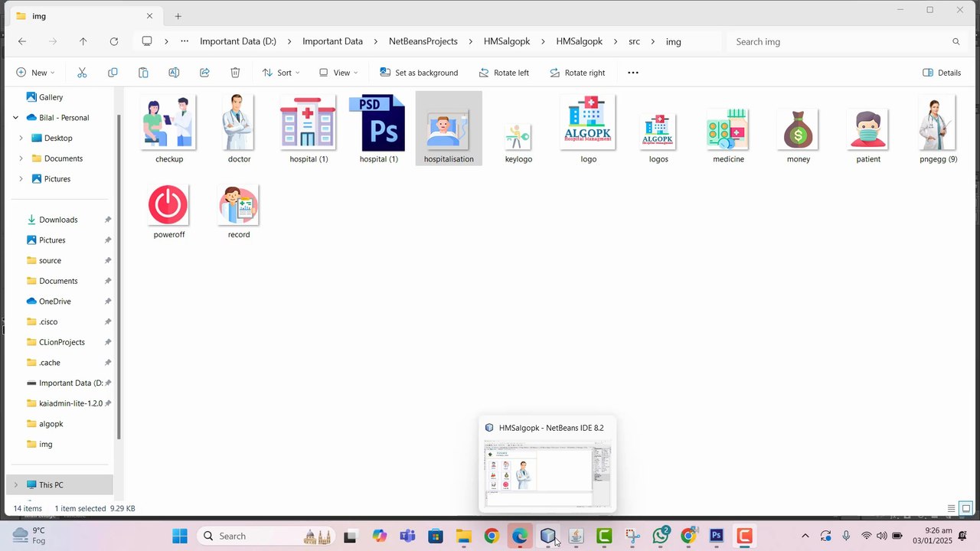Open the Sort dropdown
Viewport: 980px width, 551px height.
(x=281, y=73)
